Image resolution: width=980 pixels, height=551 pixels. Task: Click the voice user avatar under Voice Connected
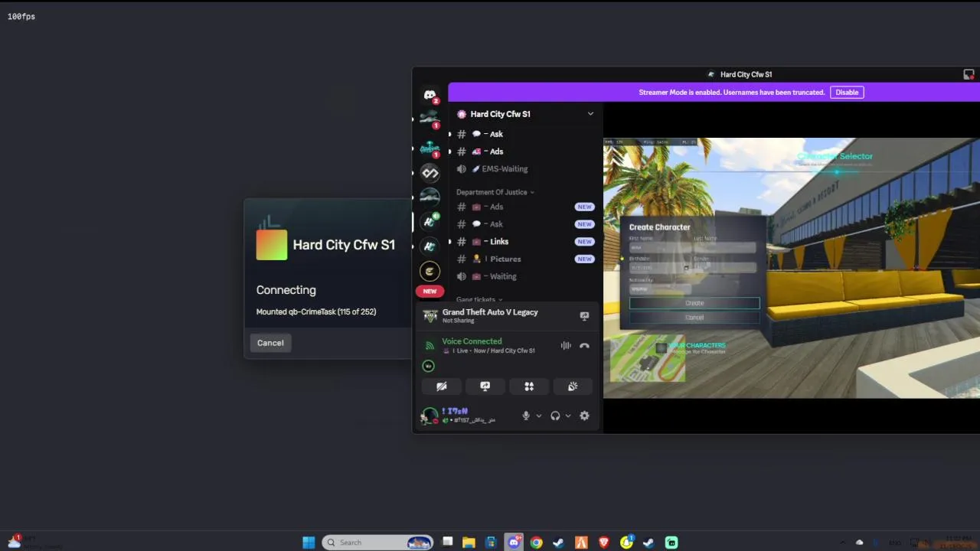point(429,366)
